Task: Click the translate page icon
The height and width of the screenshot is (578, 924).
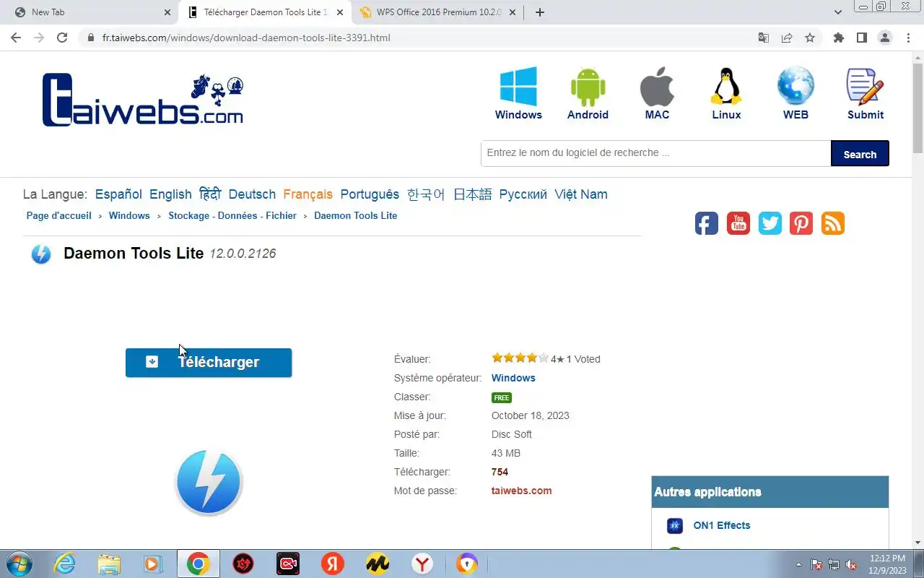Action: [x=764, y=38]
